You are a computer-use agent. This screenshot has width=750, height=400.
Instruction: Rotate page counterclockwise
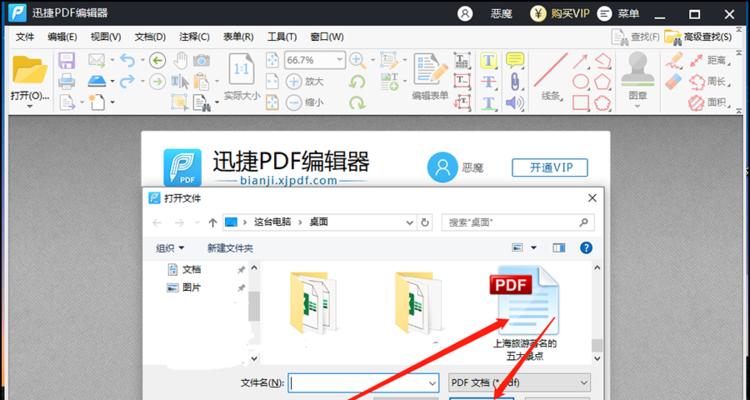click(357, 81)
